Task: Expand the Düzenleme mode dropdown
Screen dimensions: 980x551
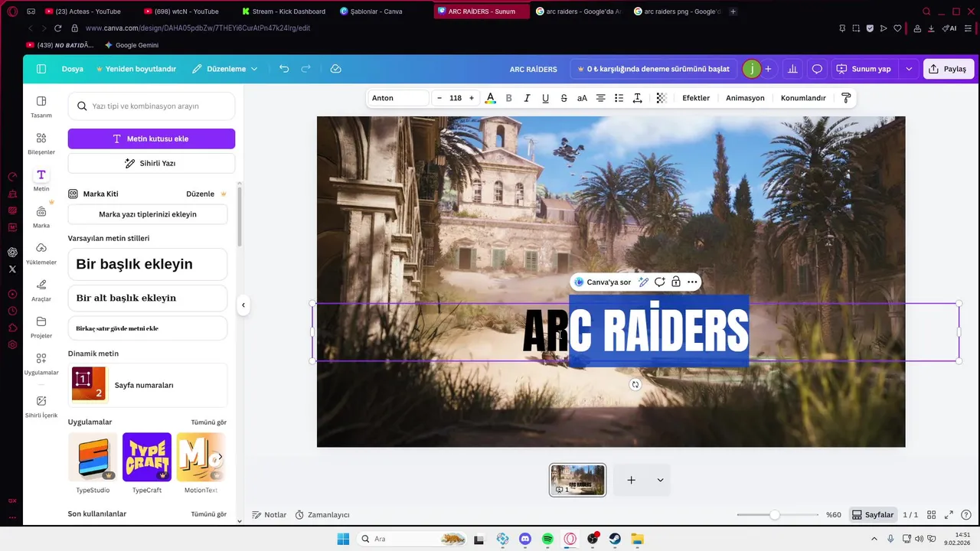Action: 224,69
